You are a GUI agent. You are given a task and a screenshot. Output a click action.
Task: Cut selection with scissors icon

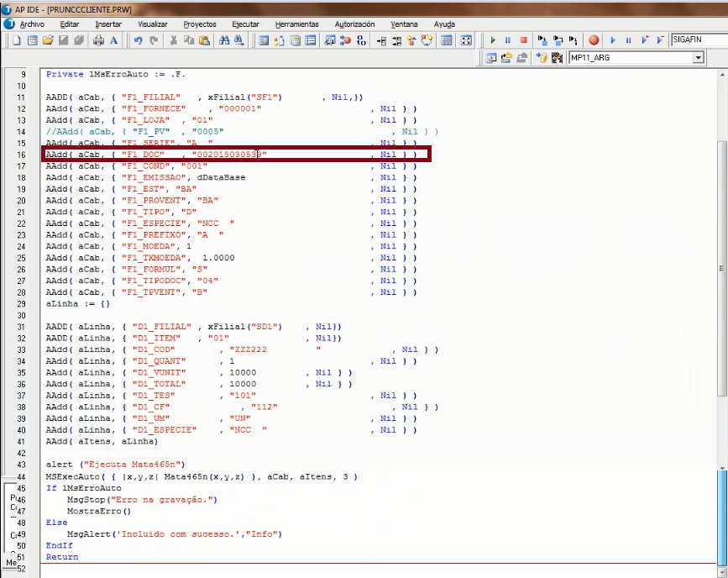[174, 40]
